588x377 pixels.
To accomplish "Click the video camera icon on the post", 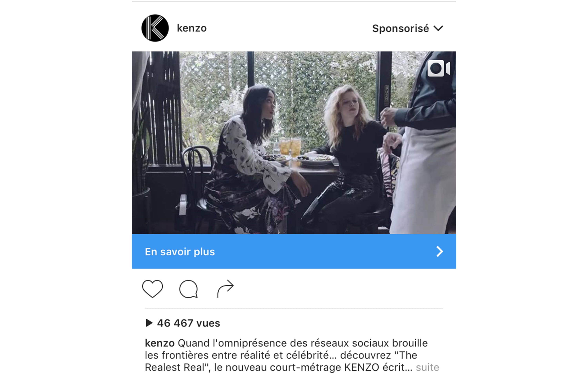I will (439, 68).
